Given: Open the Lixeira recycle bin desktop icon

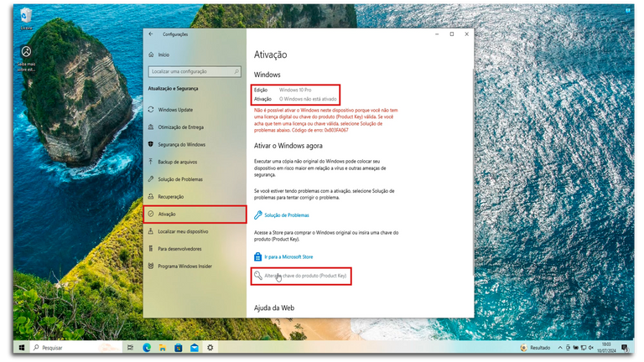Looking at the screenshot, I should (x=26, y=19).
